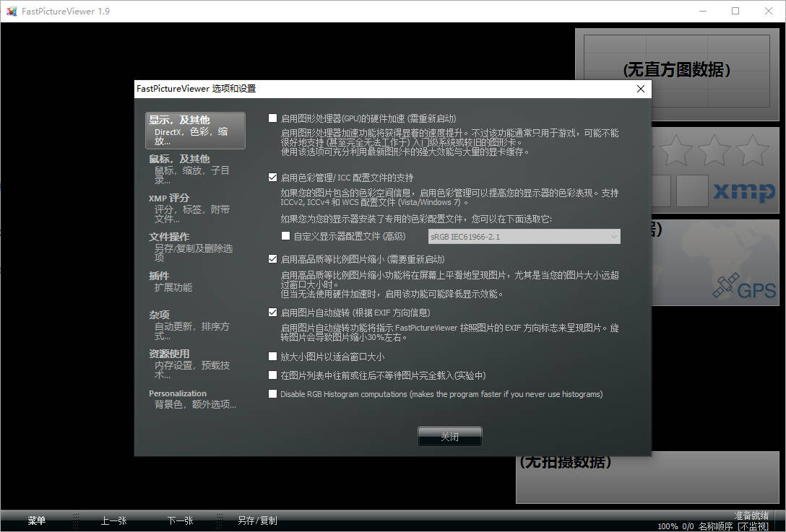Click the square label box beside XMP logo
786x532 pixels.
coord(692,191)
